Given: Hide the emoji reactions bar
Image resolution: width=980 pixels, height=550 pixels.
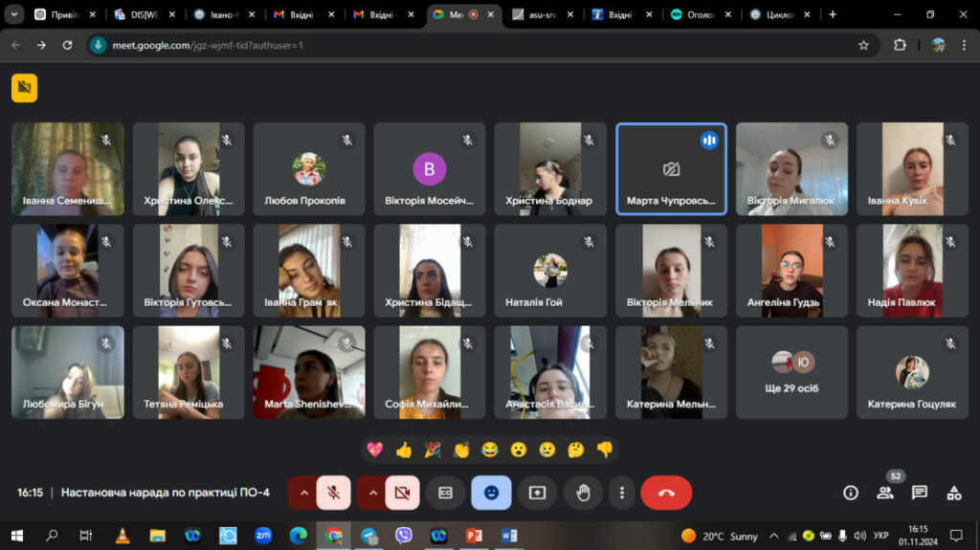Looking at the screenshot, I should click(x=491, y=493).
